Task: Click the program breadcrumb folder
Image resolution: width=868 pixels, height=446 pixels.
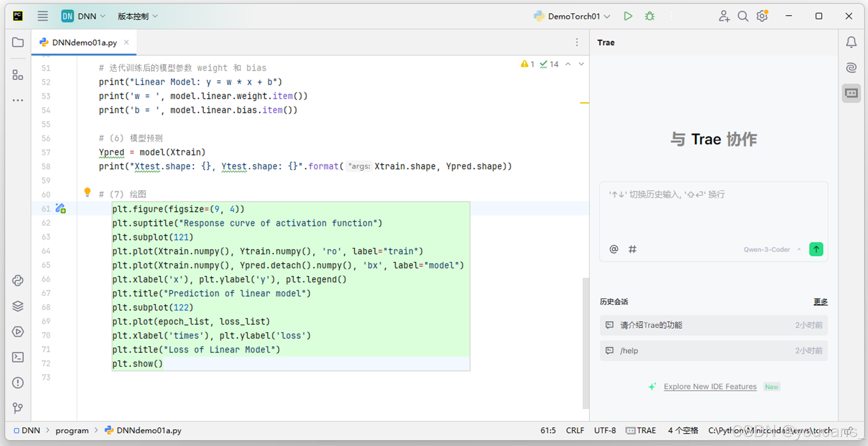Action: click(x=72, y=430)
